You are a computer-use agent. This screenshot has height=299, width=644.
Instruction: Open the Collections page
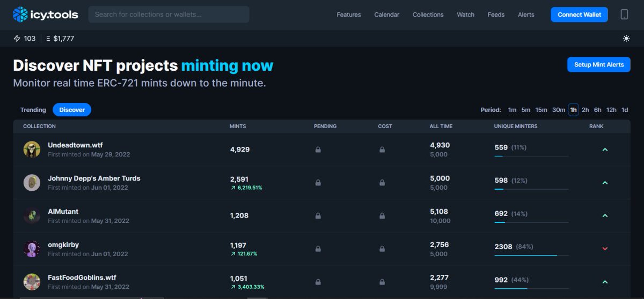(x=428, y=14)
